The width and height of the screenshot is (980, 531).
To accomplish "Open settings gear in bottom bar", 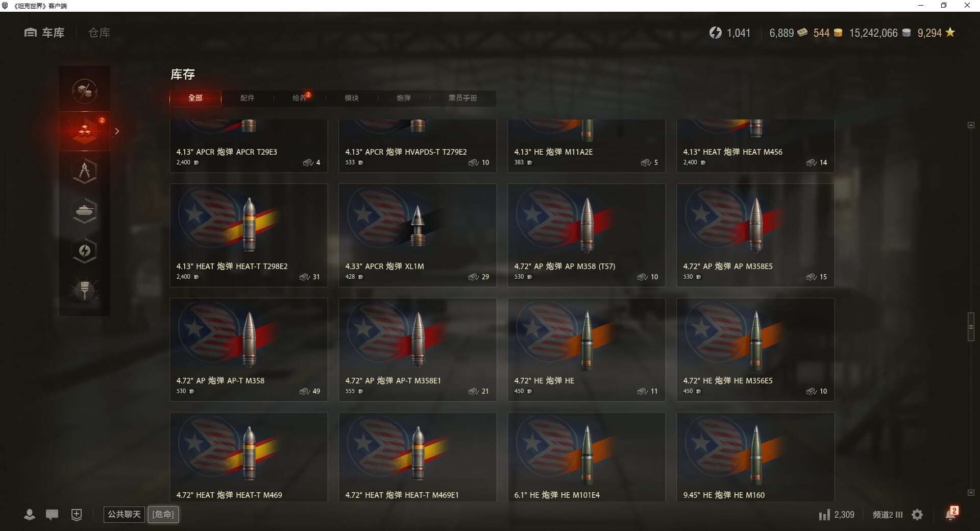I will coord(917,515).
